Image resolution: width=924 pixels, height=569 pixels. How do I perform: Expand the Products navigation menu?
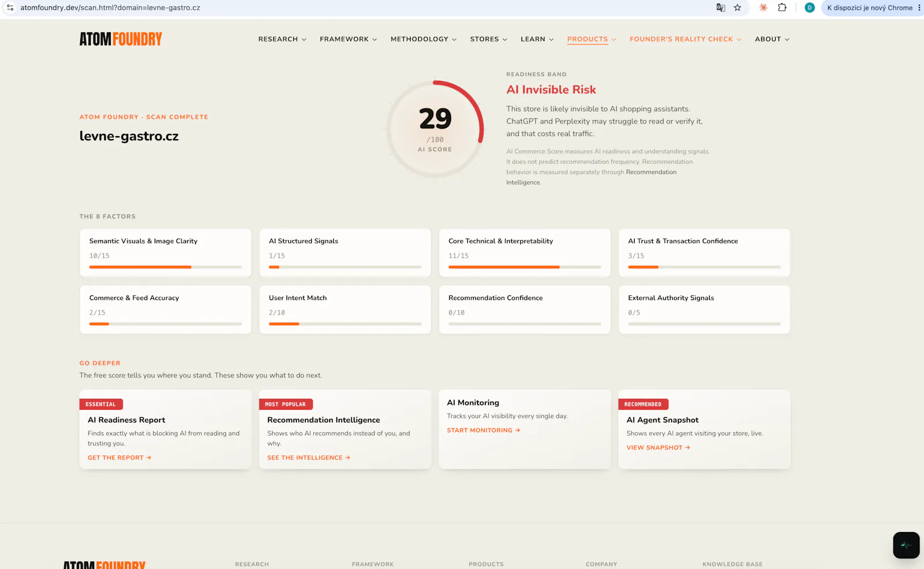pos(592,39)
